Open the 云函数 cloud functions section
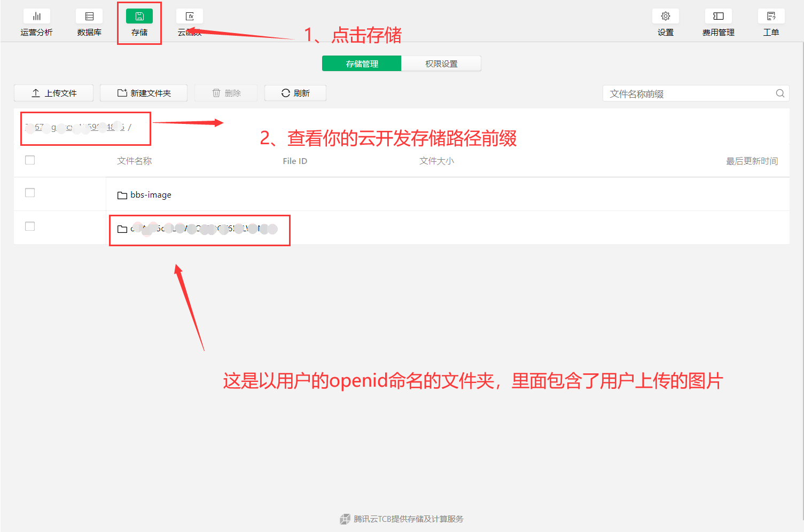 (190, 24)
